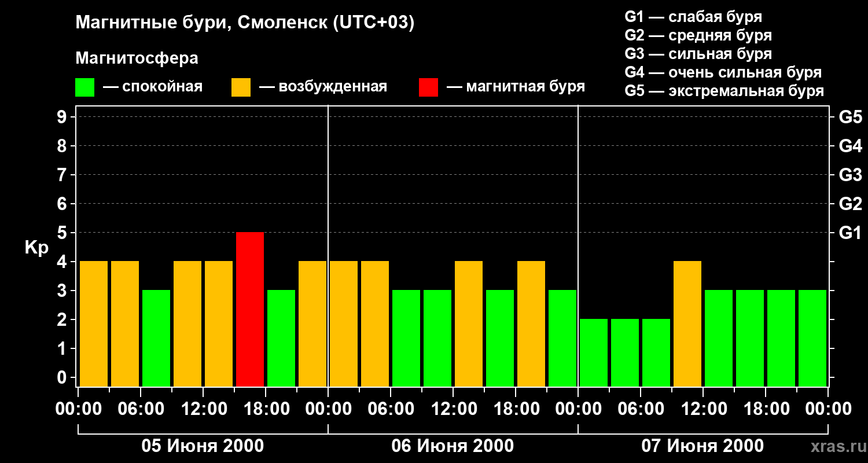Click the G1 label on right axis

click(x=850, y=233)
